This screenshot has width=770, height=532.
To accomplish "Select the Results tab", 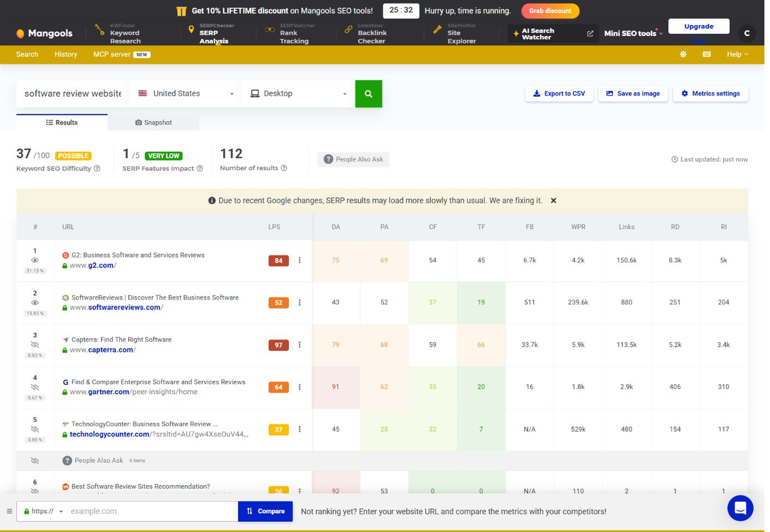I will [x=62, y=123].
